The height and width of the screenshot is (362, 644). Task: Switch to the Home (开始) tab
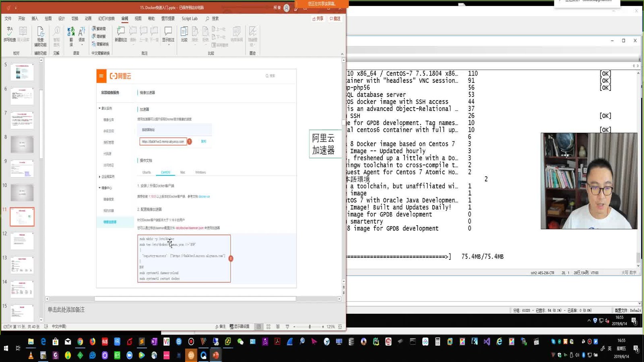tap(21, 19)
